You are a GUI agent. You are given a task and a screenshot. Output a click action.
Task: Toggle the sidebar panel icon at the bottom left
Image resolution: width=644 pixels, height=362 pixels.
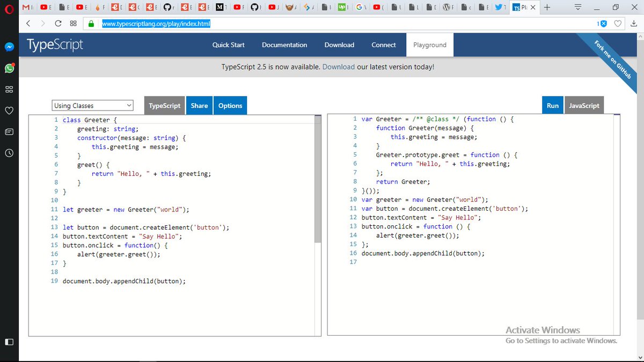pyautogui.click(x=9, y=342)
